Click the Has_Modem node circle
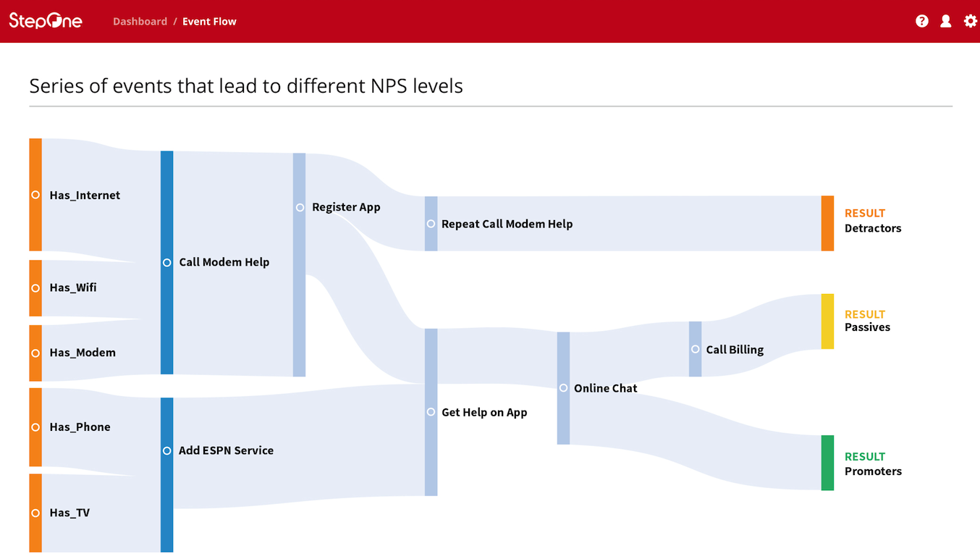The image size is (980, 559). click(x=35, y=353)
